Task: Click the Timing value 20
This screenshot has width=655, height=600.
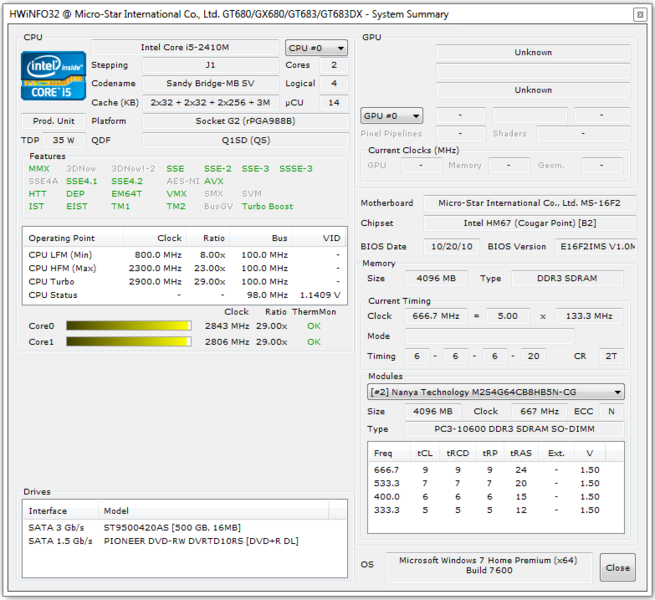Action: [533, 356]
